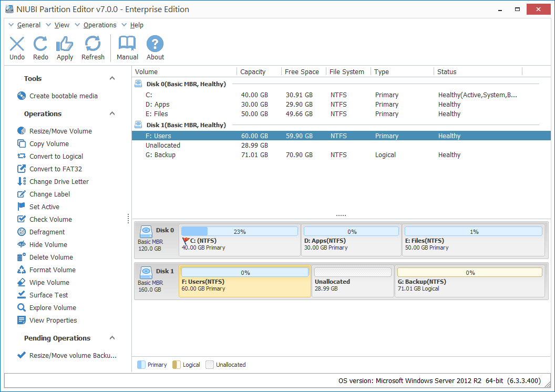Viewport: 555px width, 392px height.
Task: Click Create bootable media icon
Action: (22, 96)
